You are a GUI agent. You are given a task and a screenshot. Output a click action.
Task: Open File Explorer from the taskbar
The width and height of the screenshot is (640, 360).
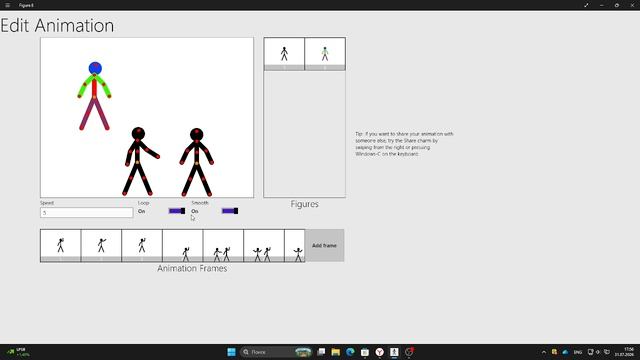336,352
